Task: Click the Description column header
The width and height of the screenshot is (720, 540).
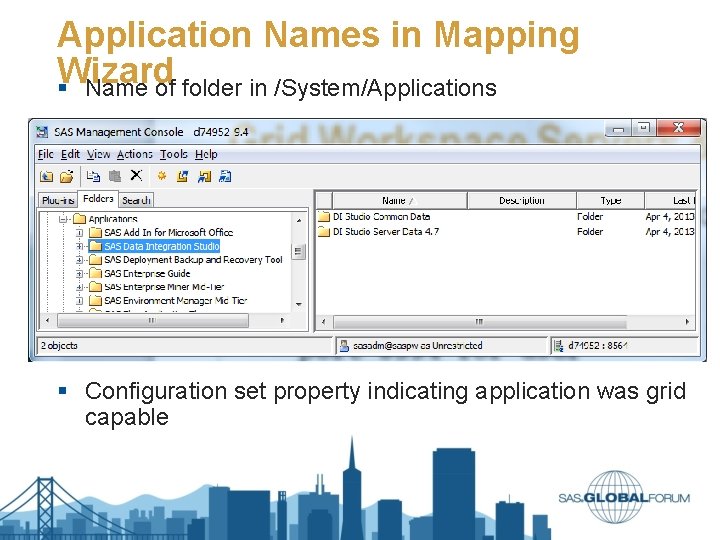Action: (x=522, y=201)
